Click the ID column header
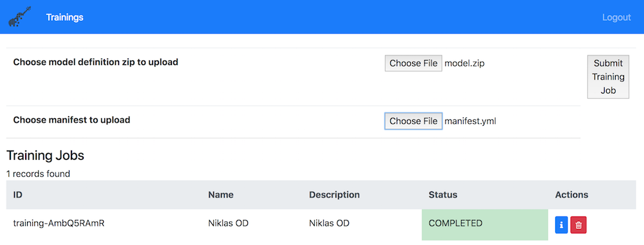 tap(17, 195)
